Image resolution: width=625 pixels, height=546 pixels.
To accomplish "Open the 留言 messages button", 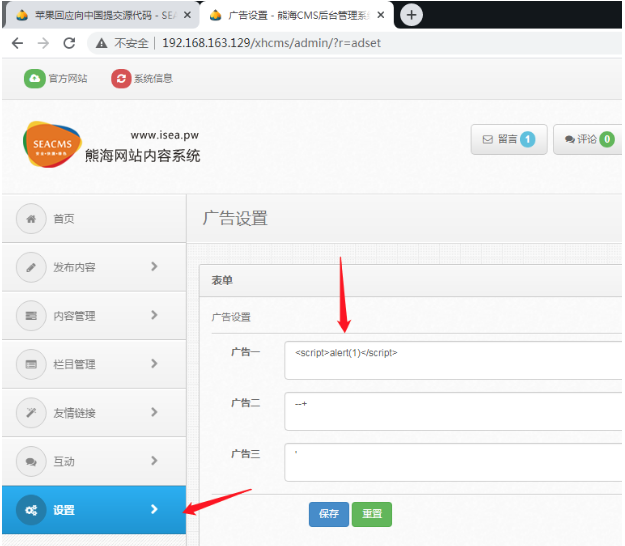I will tap(509, 139).
